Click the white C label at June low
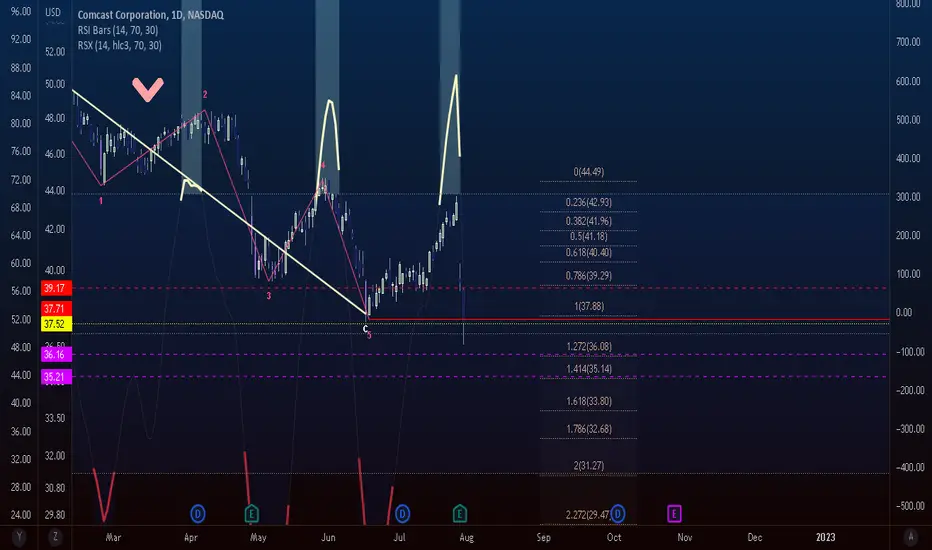Screen dimensions: 932x550 coord(365,328)
